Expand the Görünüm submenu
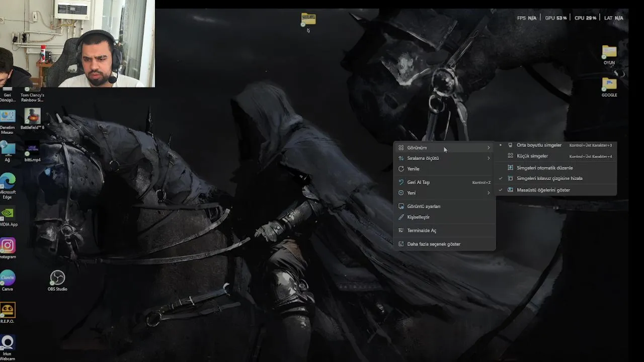This screenshot has height=362, width=644. [444, 148]
